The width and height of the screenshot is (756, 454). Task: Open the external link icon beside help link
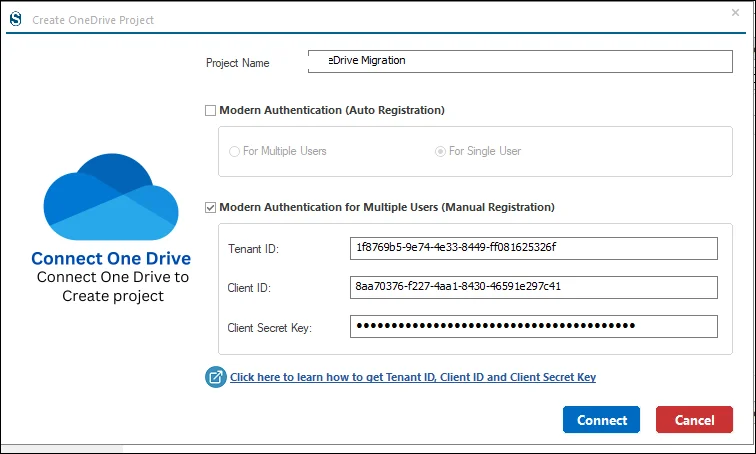point(216,377)
